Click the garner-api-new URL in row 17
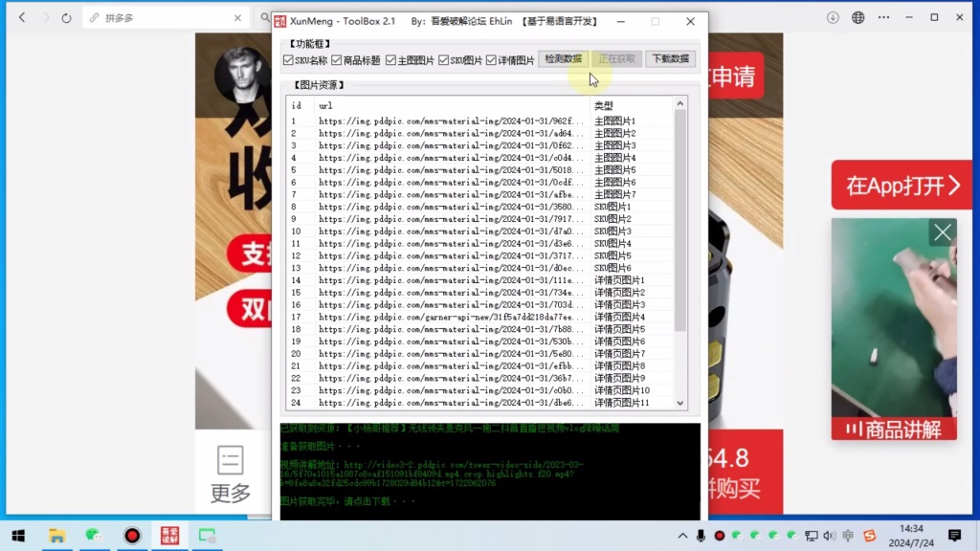This screenshot has width=980, height=551. click(451, 317)
